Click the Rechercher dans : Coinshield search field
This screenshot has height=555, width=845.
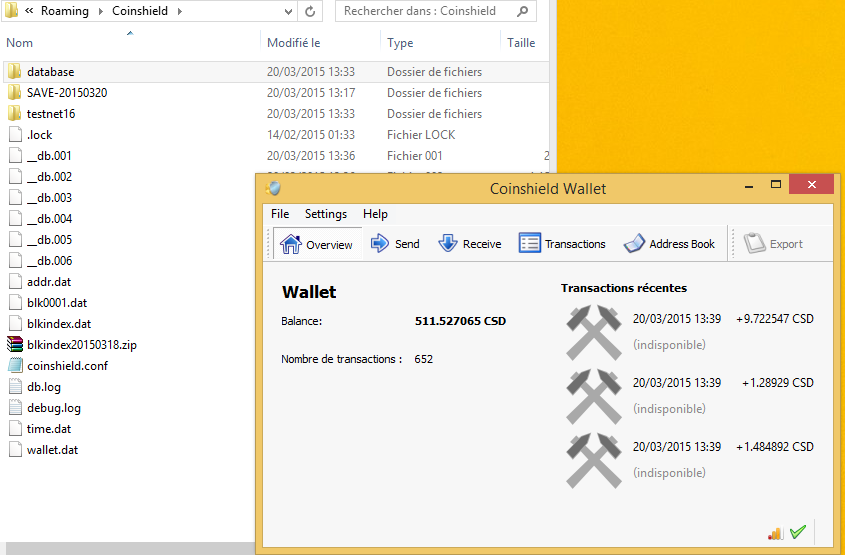435,11
